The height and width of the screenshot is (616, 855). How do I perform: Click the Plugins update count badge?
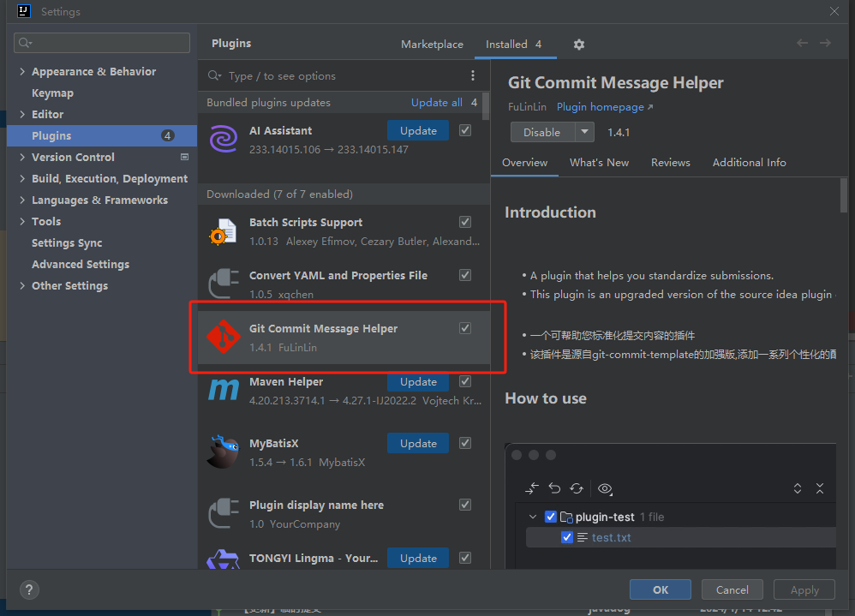(x=168, y=135)
